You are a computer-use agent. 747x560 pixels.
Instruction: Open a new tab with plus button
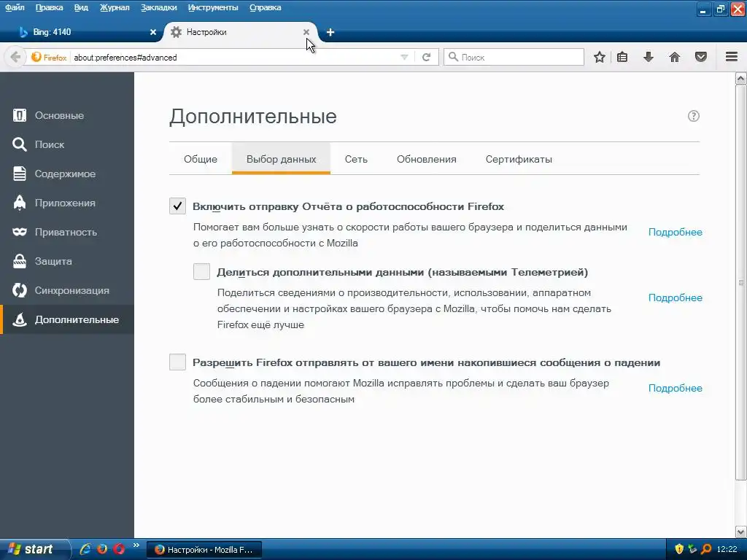click(330, 32)
